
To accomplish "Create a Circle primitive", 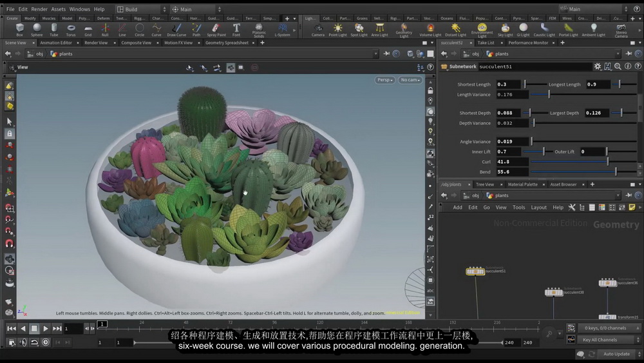I will (x=139, y=30).
